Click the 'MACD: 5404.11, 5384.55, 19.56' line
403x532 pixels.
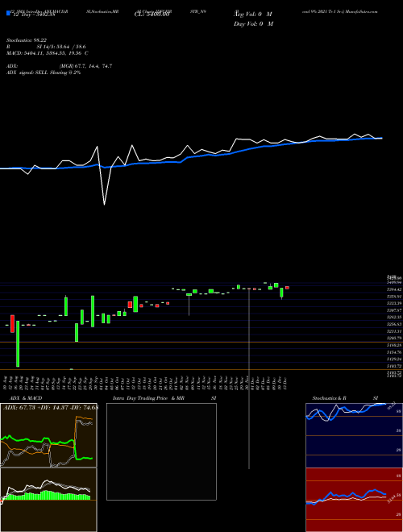tap(48, 53)
